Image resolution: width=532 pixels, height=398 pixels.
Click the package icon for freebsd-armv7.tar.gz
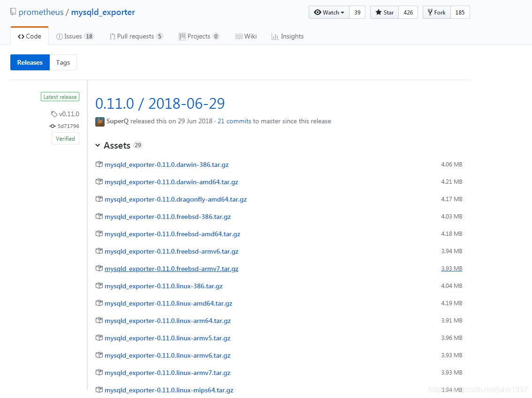[x=99, y=268]
